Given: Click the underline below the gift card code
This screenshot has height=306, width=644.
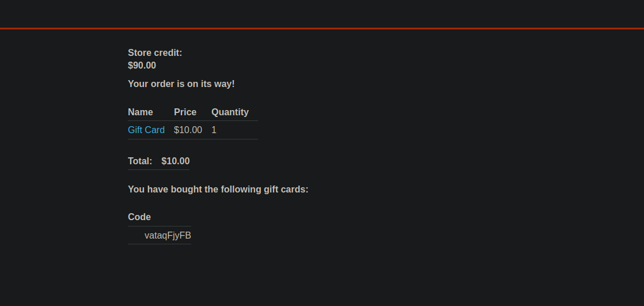Looking at the screenshot, I should pyautogui.click(x=159, y=244).
